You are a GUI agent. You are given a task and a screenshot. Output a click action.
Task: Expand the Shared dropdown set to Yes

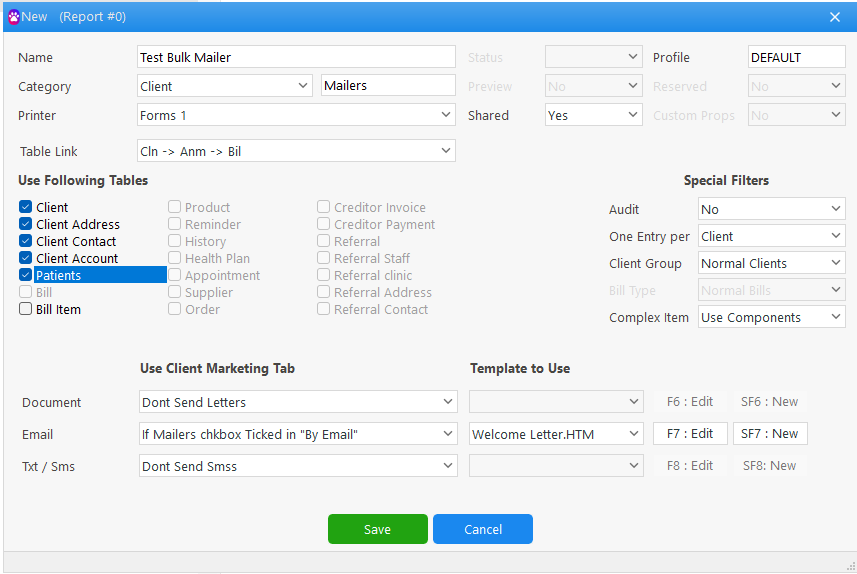(593, 115)
